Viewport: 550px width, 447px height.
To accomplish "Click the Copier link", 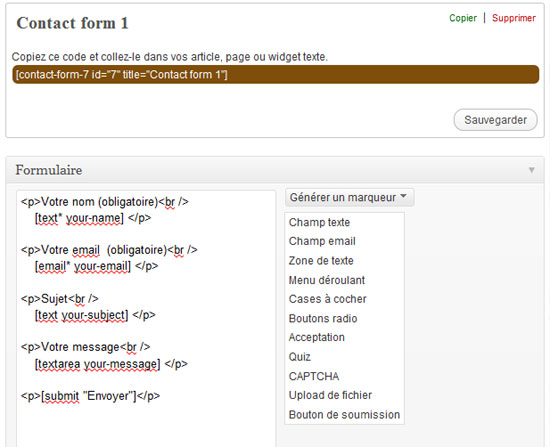I will click(463, 18).
